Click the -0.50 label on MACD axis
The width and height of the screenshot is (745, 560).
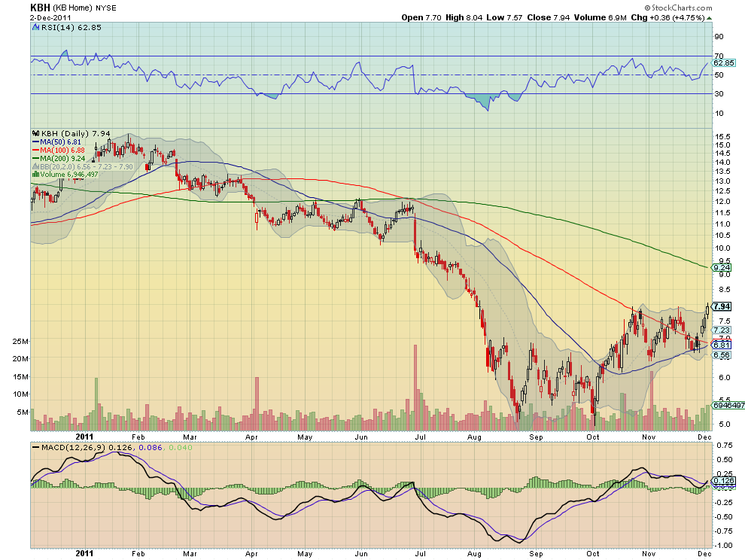723,517
